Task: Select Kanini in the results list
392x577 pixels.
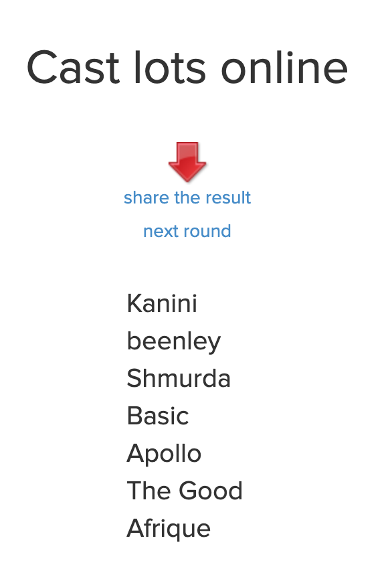Action: pos(162,303)
